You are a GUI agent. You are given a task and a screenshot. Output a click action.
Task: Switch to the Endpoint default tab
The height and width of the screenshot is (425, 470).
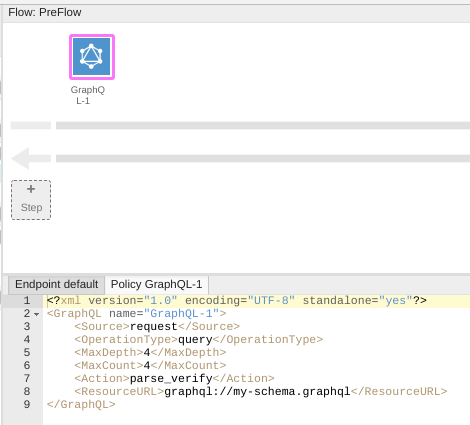56,284
